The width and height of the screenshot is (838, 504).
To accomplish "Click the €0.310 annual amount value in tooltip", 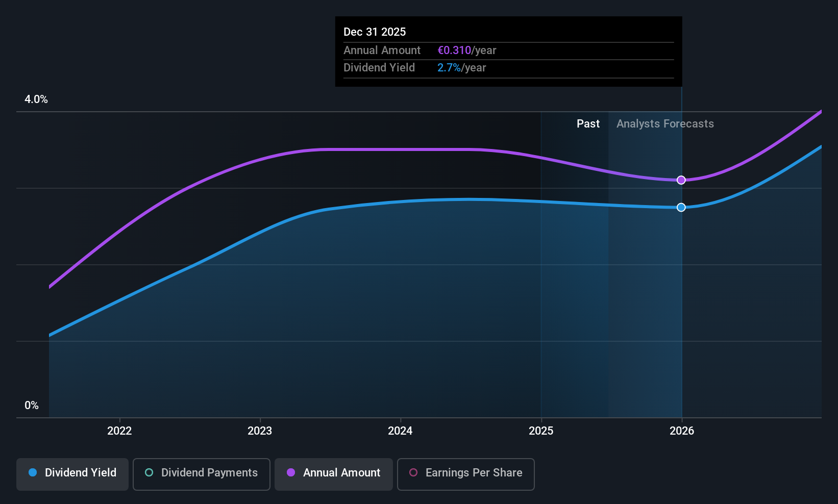I will (x=454, y=51).
